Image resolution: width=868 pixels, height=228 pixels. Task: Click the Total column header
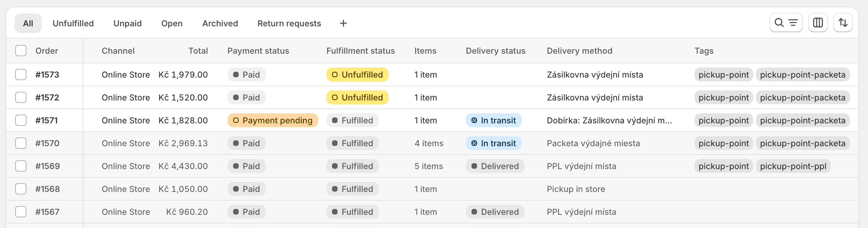point(198,51)
